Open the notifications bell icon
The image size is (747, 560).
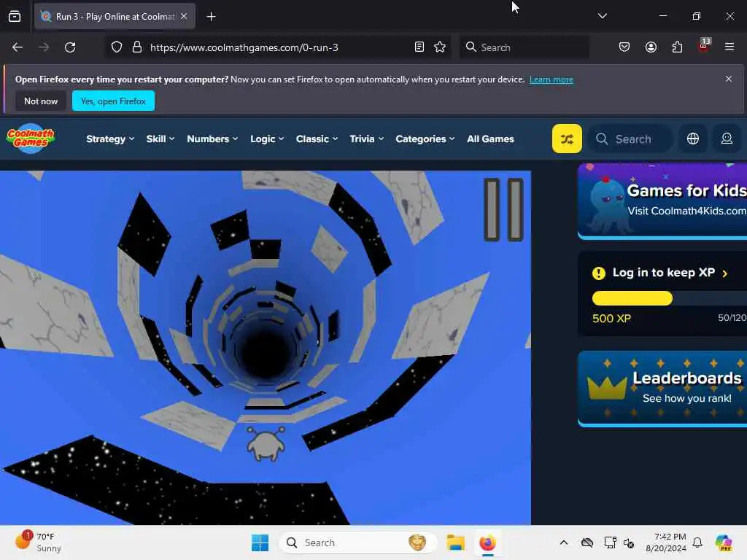click(697, 542)
